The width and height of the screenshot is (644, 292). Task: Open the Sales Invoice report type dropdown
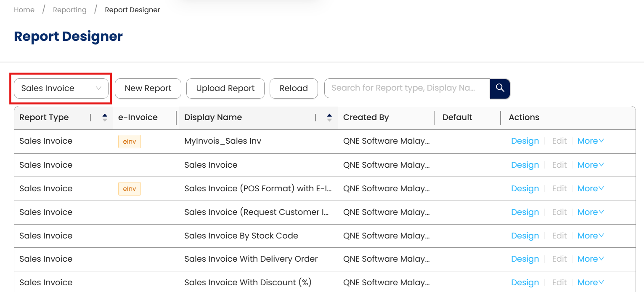click(x=61, y=88)
